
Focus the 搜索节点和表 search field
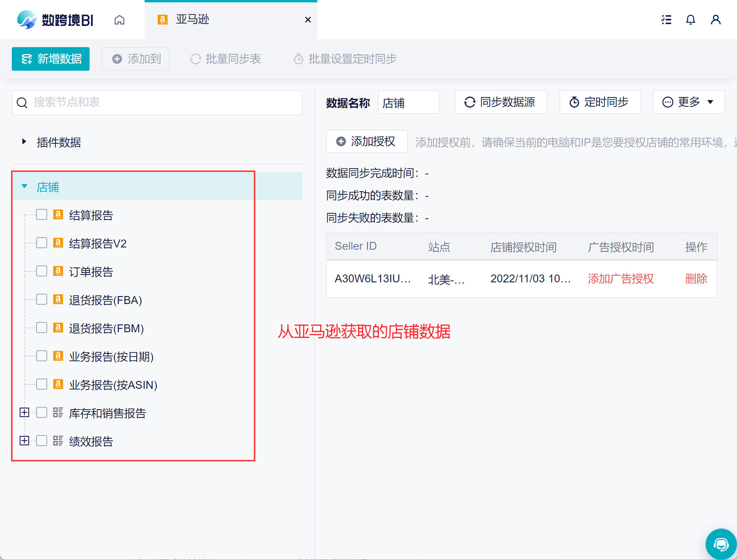pos(157,103)
